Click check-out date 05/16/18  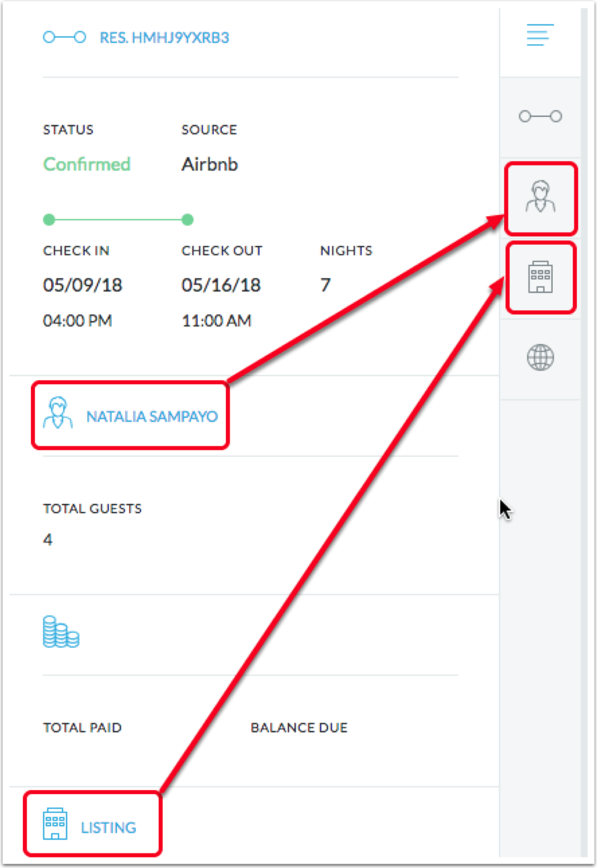coord(221,285)
